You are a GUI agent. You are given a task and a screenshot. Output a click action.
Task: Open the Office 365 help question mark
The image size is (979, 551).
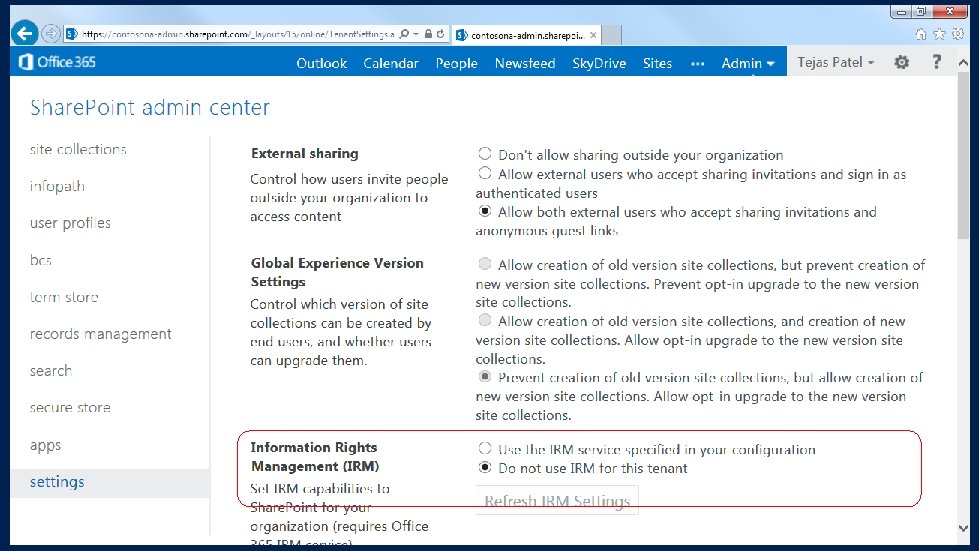936,61
